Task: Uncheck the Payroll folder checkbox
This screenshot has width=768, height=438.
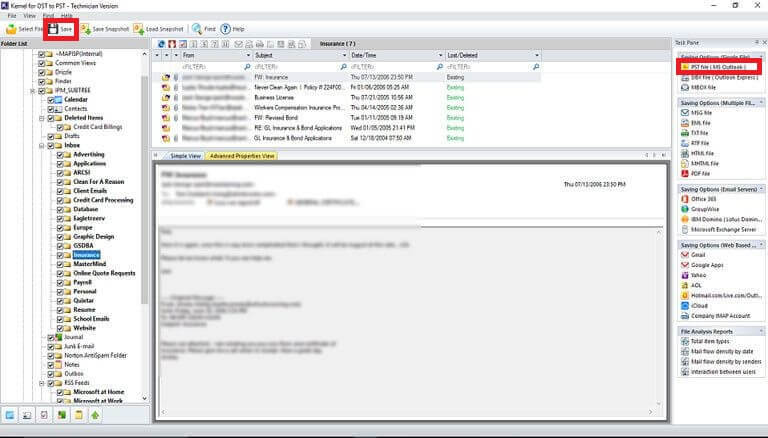Action: (x=60, y=283)
